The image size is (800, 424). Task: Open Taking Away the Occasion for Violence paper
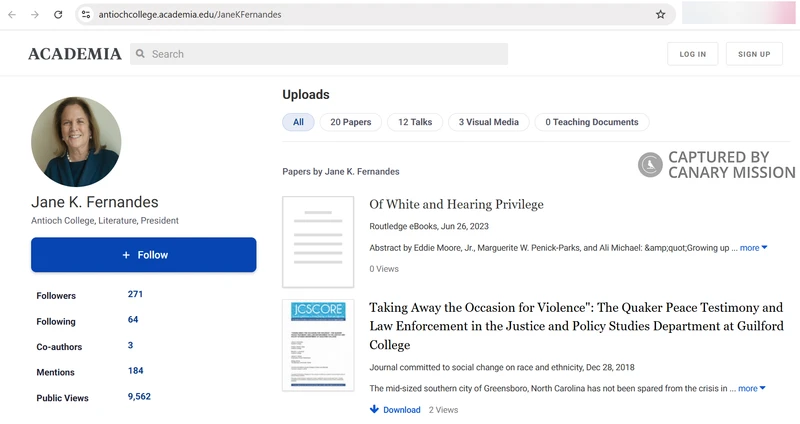click(576, 326)
